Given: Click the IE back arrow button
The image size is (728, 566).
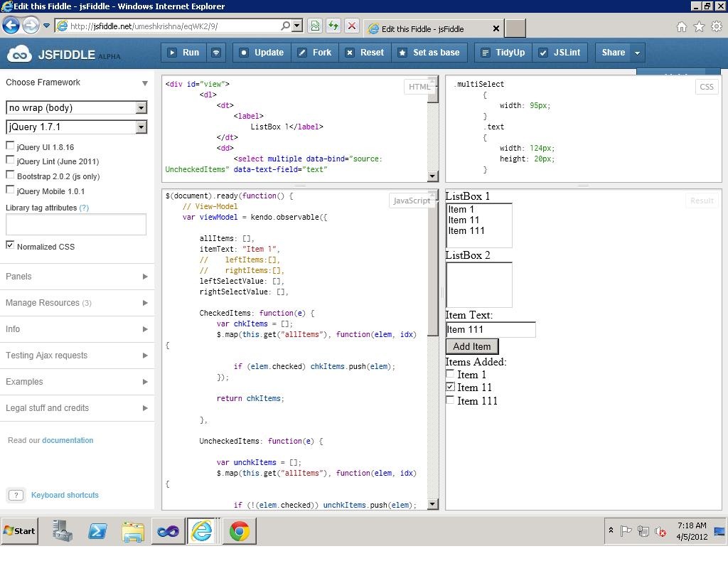Looking at the screenshot, I should [11, 26].
